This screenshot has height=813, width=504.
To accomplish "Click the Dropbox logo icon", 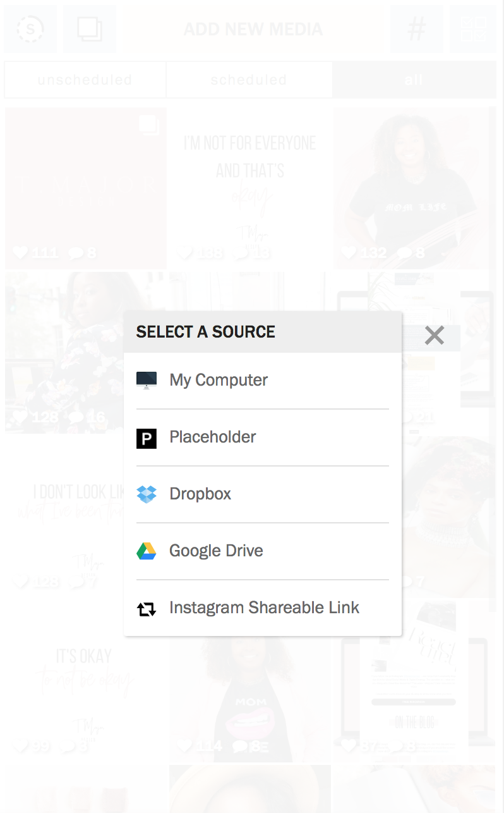I will click(x=146, y=494).
